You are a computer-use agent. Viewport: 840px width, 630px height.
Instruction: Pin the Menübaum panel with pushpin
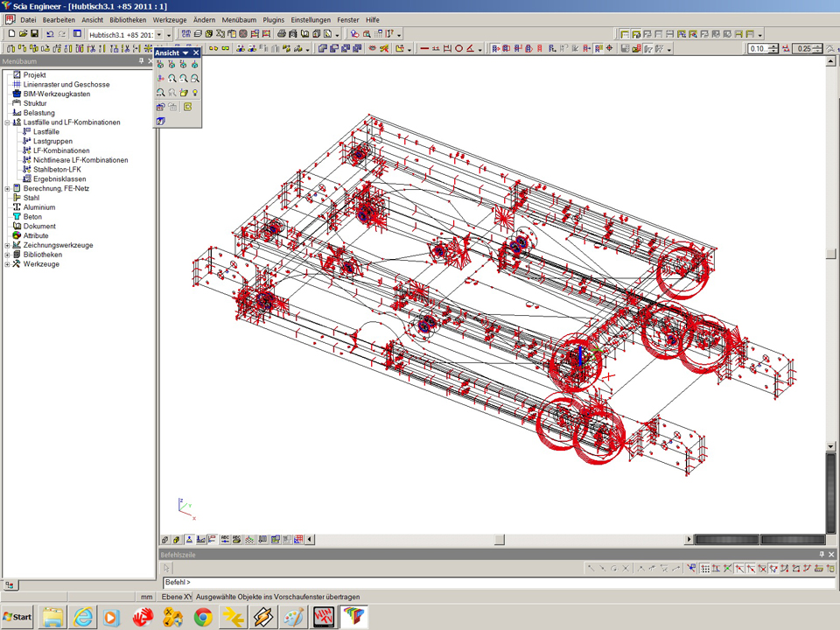[x=141, y=62]
